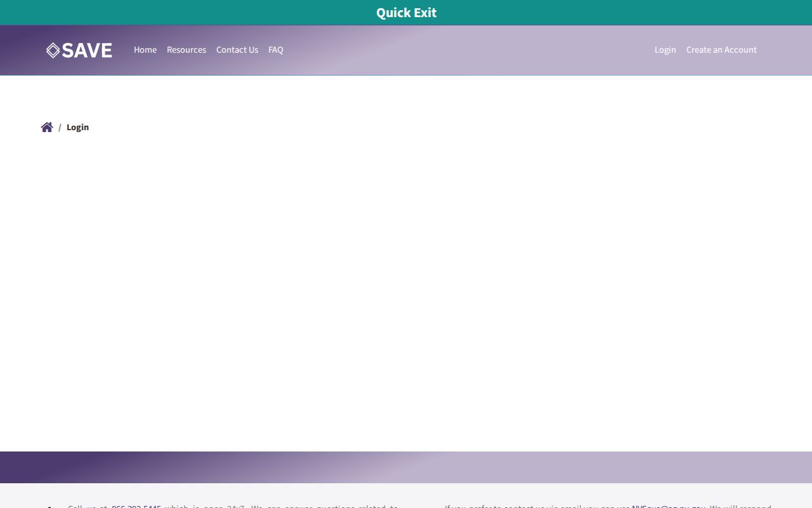Viewport: 812px width, 508px height.
Task: Open the FAQ navigation link
Action: click(276, 50)
